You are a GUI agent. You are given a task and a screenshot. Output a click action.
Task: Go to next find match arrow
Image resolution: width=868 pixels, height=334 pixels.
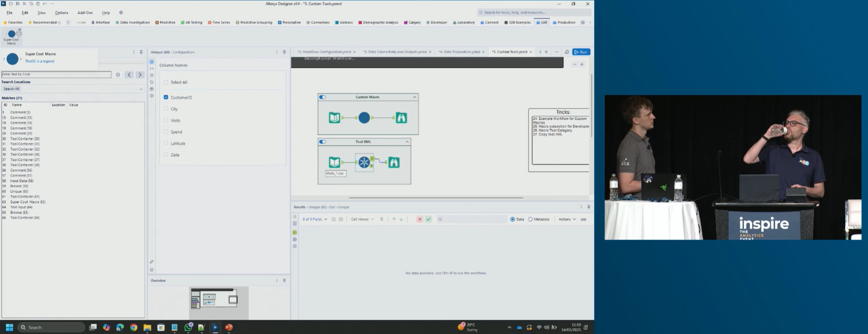point(140,75)
